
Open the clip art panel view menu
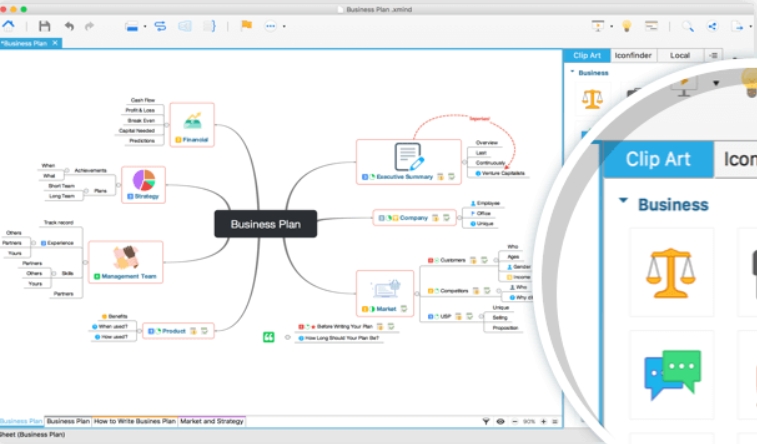[x=714, y=56]
